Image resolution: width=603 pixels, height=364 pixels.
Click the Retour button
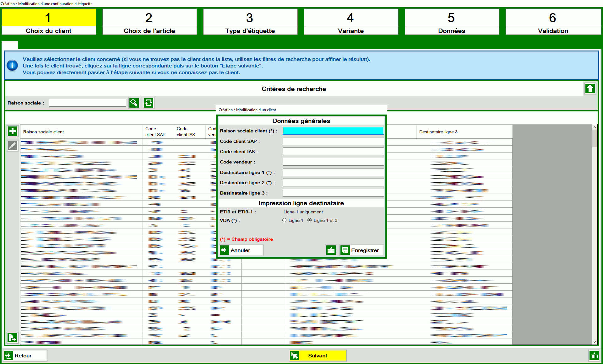pos(25,356)
